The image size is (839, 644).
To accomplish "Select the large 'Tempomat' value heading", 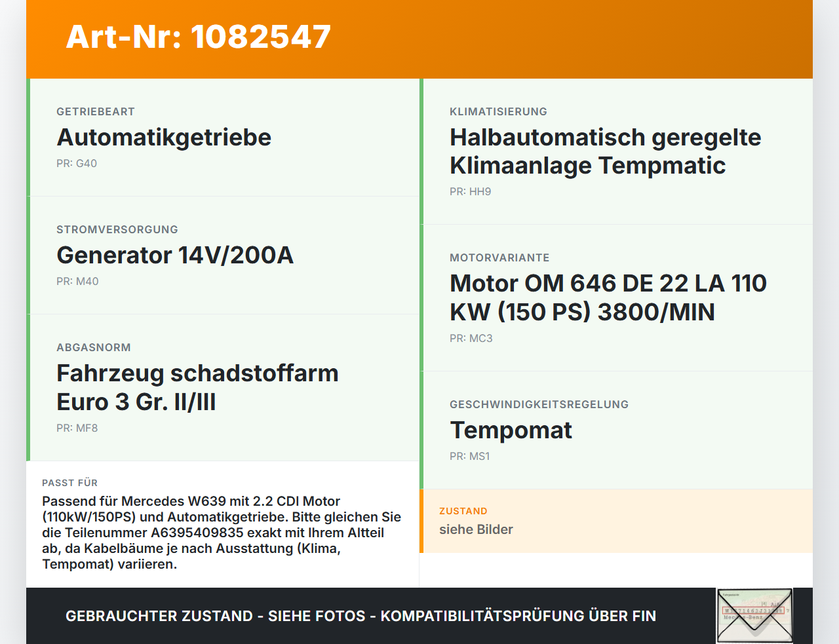I will click(511, 430).
